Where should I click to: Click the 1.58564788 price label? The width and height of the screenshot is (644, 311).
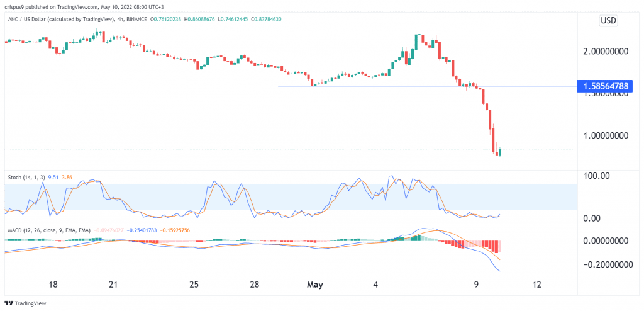pos(604,86)
